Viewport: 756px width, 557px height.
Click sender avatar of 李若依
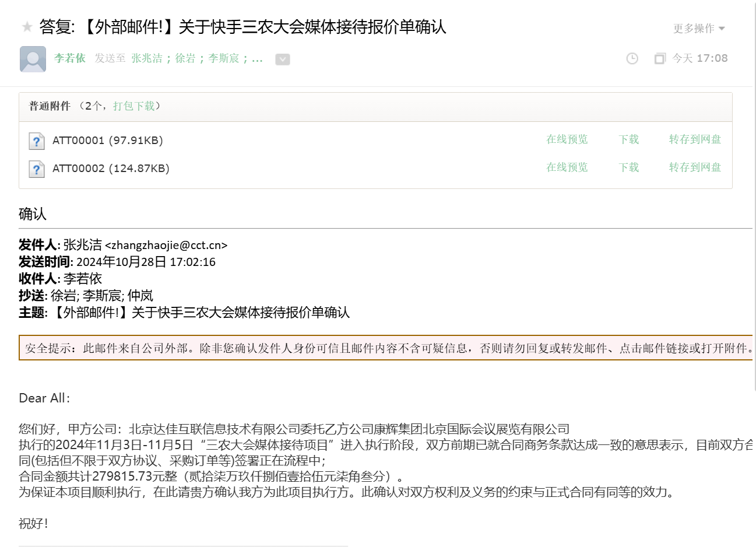coord(33,59)
